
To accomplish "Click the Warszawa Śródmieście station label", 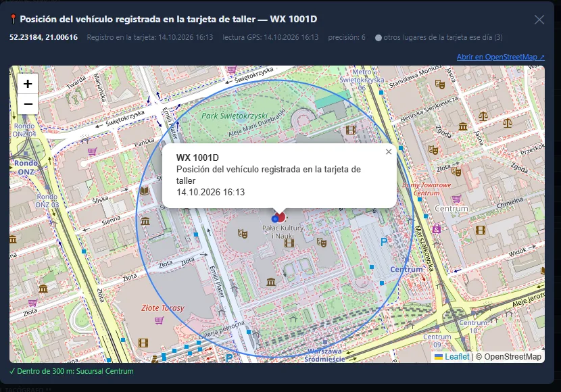I will click(x=324, y=355).
